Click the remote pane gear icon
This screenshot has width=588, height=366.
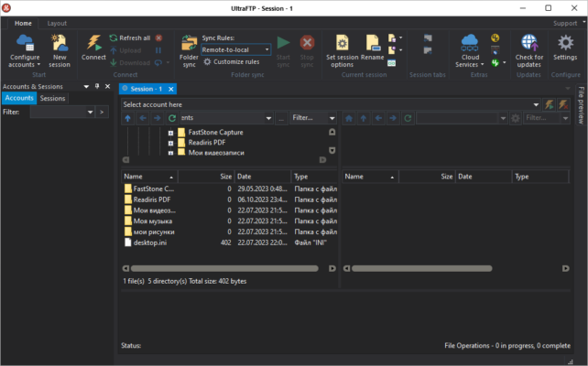pyautogui.click(x=516, y=118)
